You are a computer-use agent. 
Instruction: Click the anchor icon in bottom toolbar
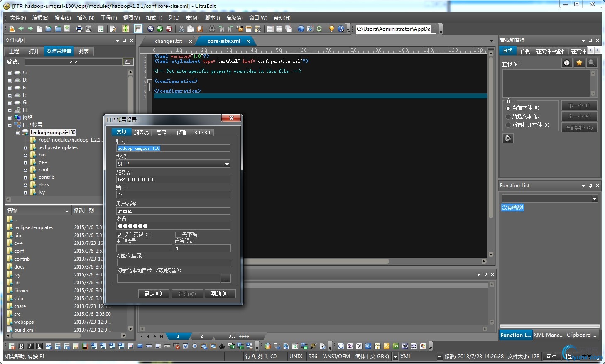tap(222, 346)
